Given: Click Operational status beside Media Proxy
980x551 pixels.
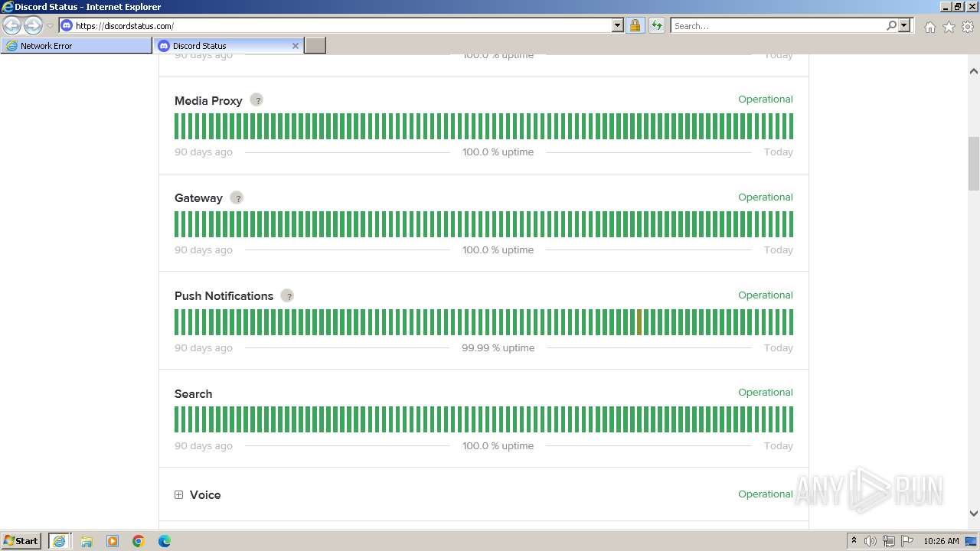Looking at the screenshot, I should point(766,99).
